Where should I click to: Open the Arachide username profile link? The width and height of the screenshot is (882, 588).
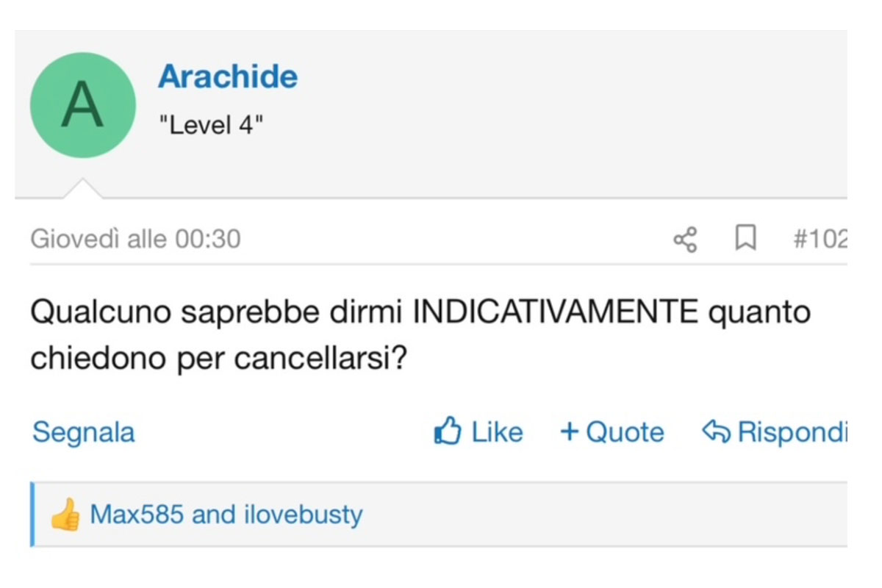tap(228, 76)
